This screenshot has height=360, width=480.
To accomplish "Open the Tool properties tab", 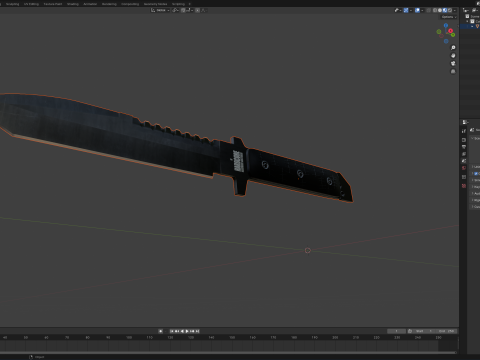I will pos(464,131).
